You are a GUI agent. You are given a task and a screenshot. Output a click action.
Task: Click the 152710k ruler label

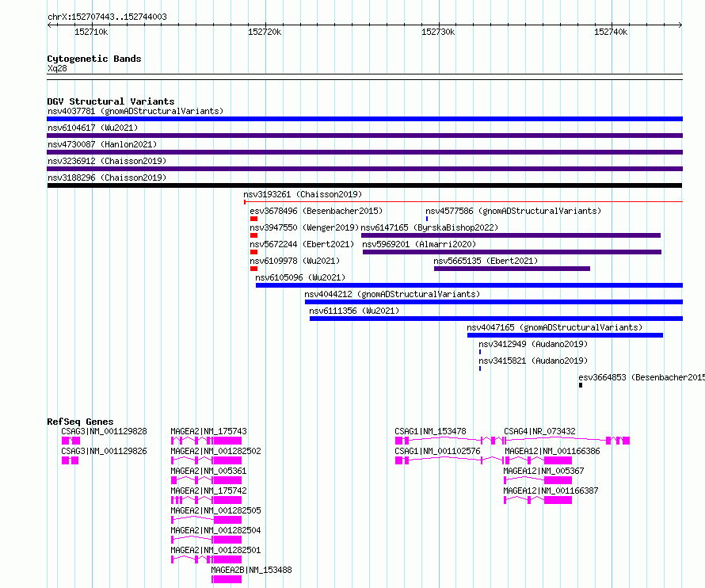(91, 32)
